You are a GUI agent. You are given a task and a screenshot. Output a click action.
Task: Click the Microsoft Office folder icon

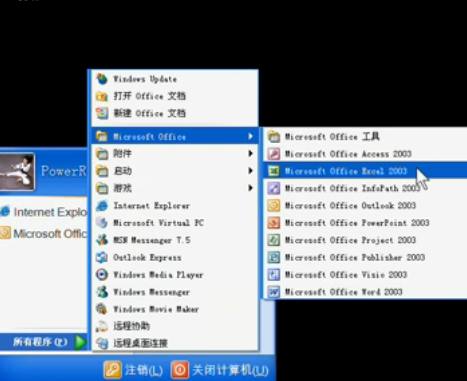102,136
